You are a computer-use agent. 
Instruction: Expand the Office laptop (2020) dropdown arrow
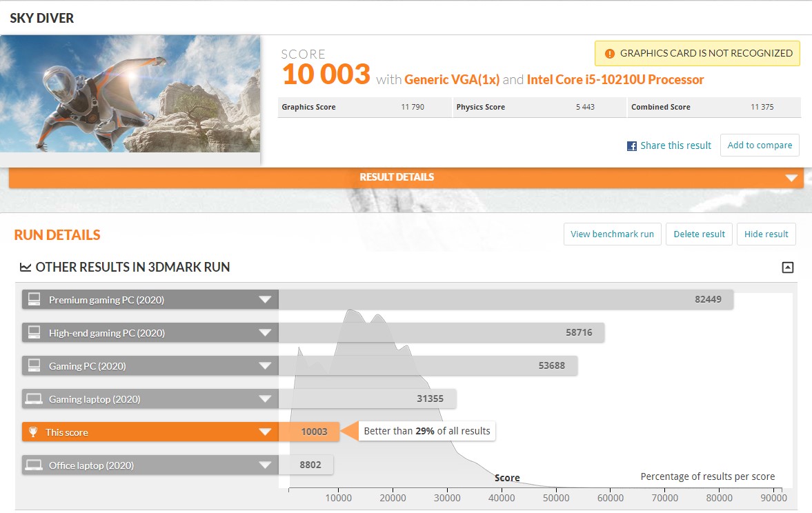(265, 465)
